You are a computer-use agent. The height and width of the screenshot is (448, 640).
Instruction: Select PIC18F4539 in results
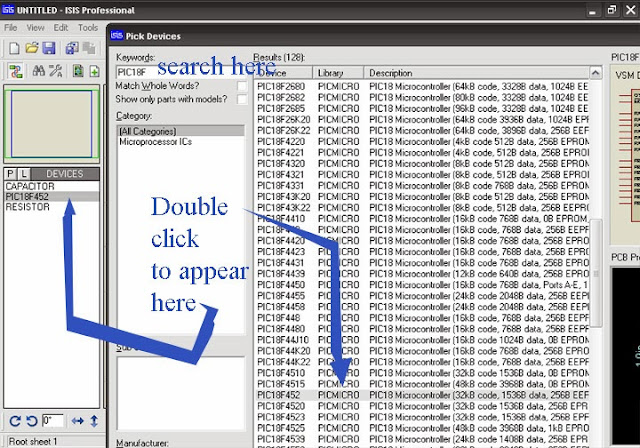click(422, 439)
